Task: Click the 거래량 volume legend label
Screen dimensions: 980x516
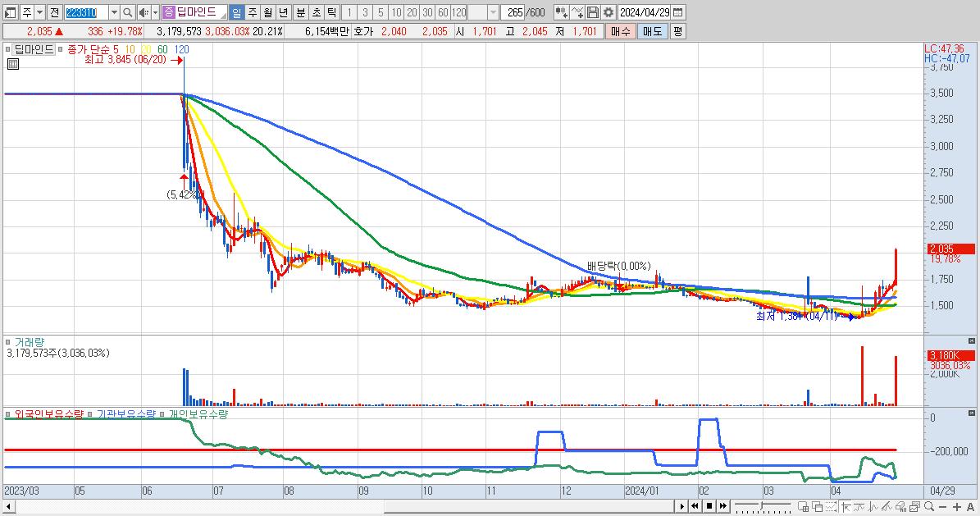Action: point(30,342)
